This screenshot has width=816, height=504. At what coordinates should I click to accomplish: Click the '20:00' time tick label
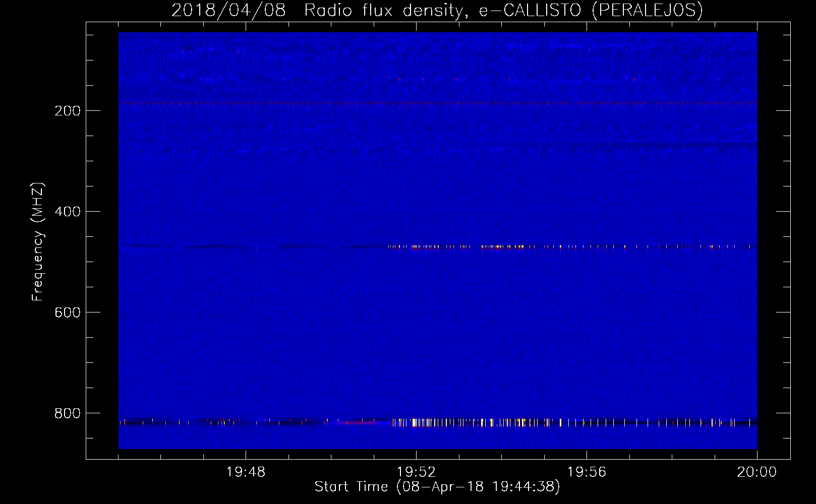pyautogui.click(x=756, y=472)
